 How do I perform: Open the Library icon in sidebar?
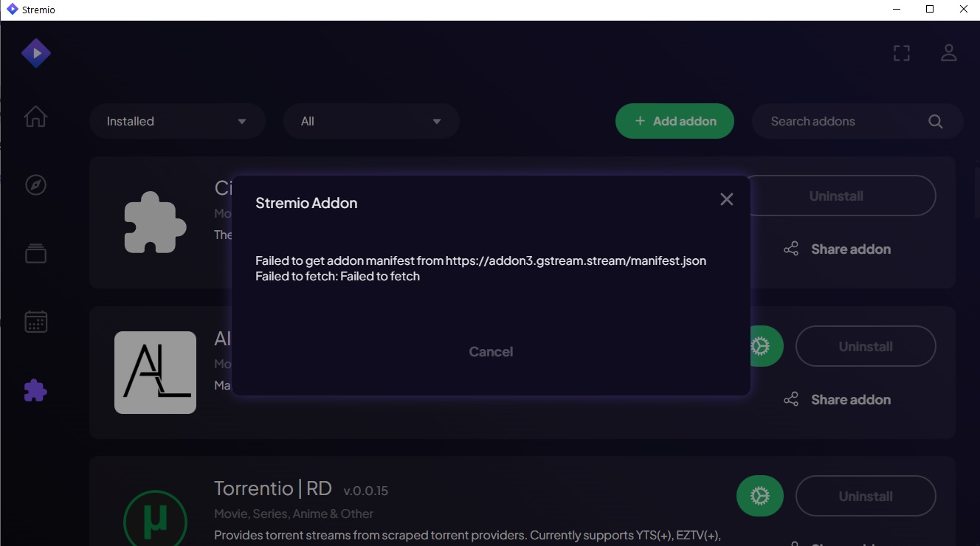tap(35, 253)
